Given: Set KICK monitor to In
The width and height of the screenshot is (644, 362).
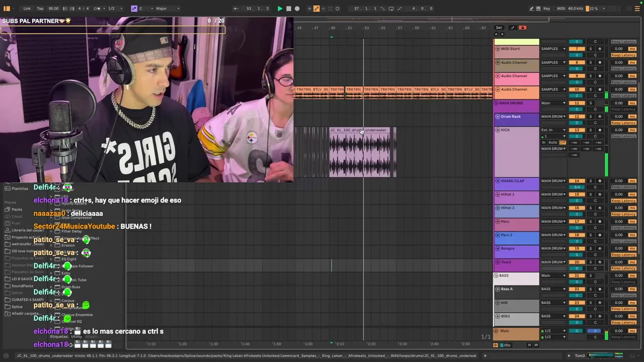Looking at the screenshot, I should coord(543,142).
